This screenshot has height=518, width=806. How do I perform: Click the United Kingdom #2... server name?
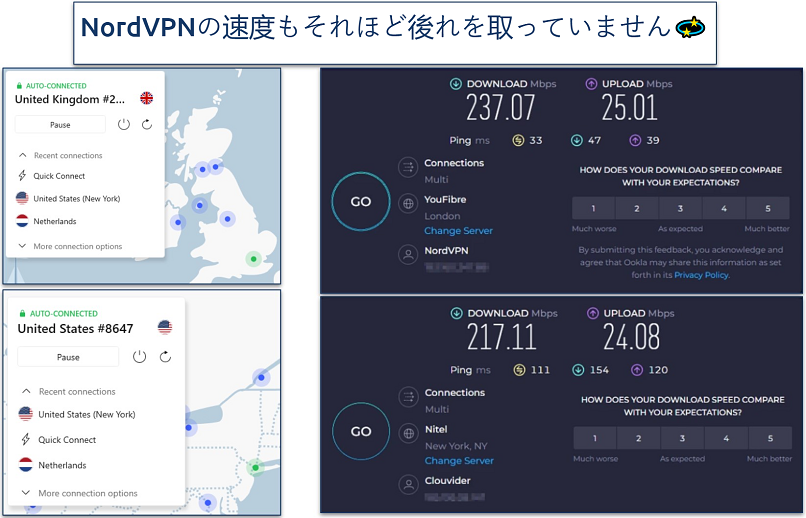[x=70, y=99]
